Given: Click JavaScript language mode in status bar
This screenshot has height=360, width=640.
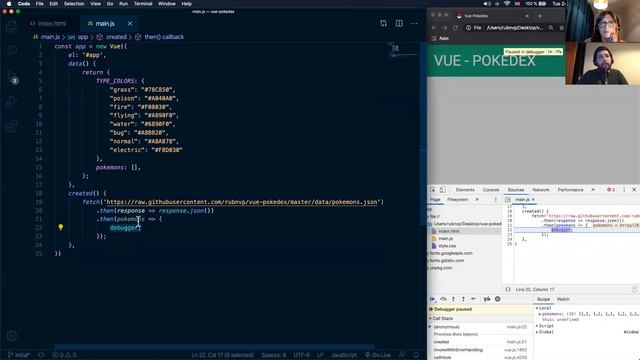Looking at the screenshot, I should (344, 355).
